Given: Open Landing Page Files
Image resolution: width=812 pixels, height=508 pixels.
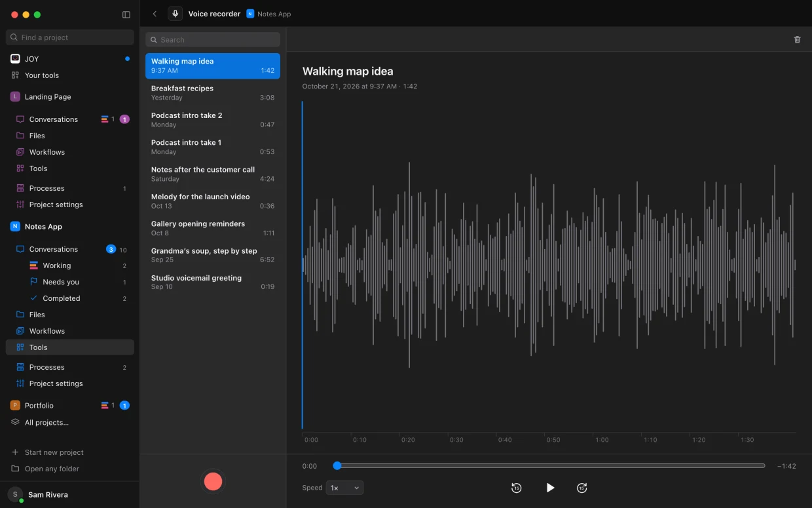Looking at the screenshot, I should pos(70,136).
